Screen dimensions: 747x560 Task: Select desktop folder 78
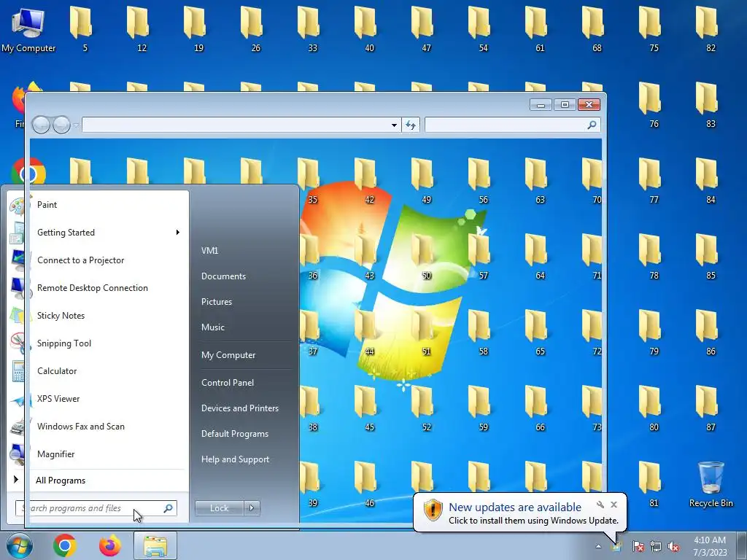coord(651,257)
